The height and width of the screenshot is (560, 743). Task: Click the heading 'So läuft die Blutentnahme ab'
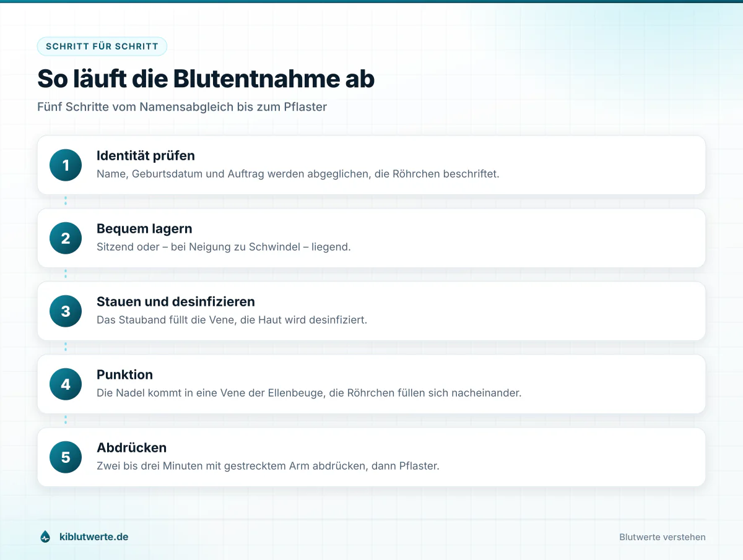206,79
